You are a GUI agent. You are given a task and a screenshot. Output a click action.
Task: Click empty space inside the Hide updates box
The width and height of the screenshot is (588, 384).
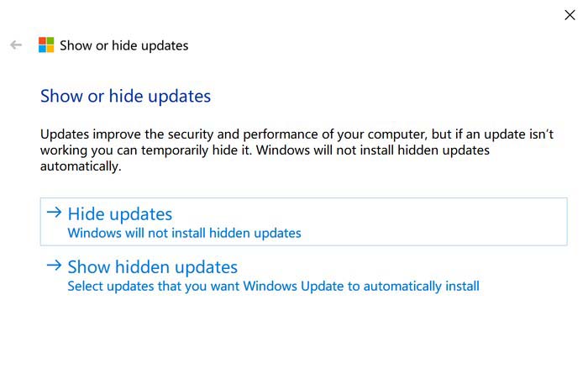(x=437, y=222)
